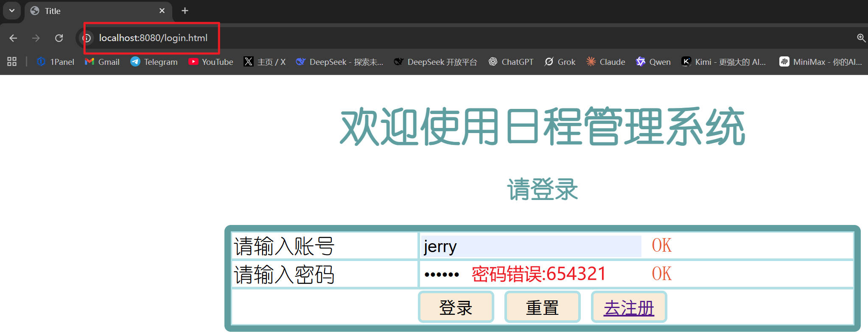Open the Claude bookmark

pos(605,62)
